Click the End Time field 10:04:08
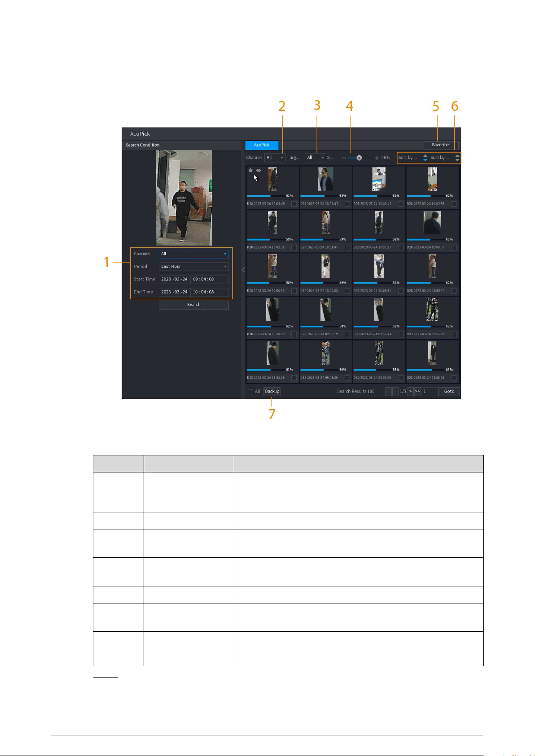This screenshot has height=756, width=535. pyautogui.click(x=210, y=292)
